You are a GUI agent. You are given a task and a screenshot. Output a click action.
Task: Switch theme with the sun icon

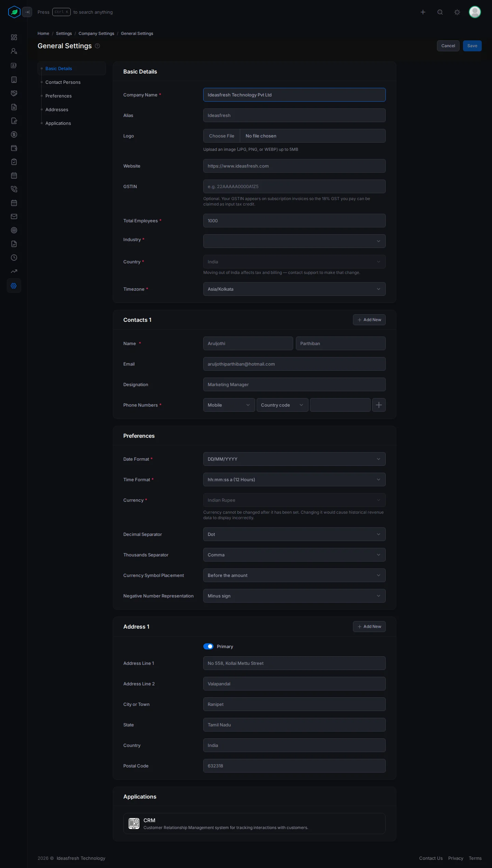[457, 12]
